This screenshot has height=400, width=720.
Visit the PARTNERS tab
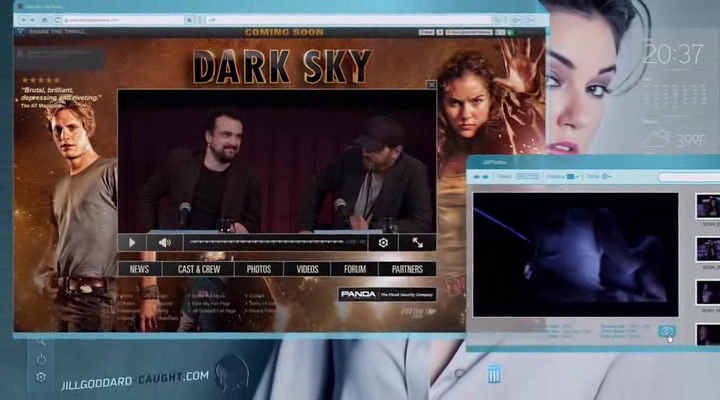[x=407, y=269]
